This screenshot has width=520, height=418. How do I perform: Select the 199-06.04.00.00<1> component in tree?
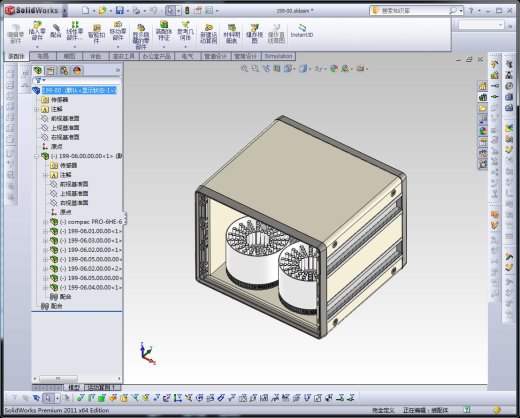click(x=90, y=287)
